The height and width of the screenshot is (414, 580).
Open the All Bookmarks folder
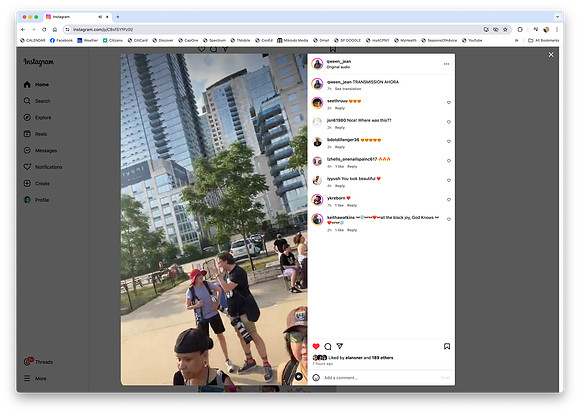tap(543, 40)
